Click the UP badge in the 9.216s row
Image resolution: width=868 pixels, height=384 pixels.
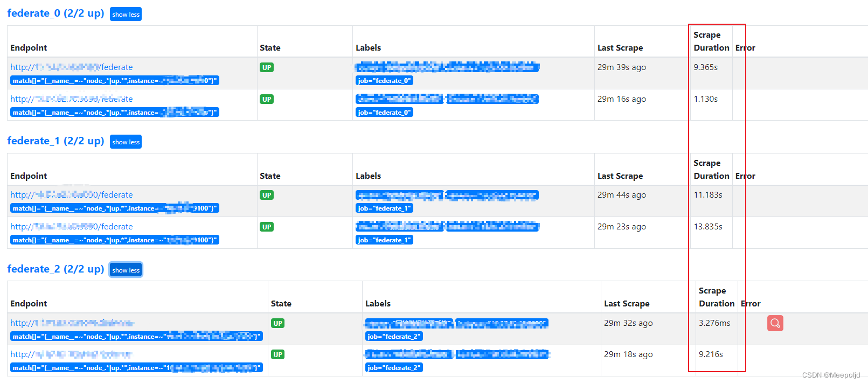coord(277,354)
